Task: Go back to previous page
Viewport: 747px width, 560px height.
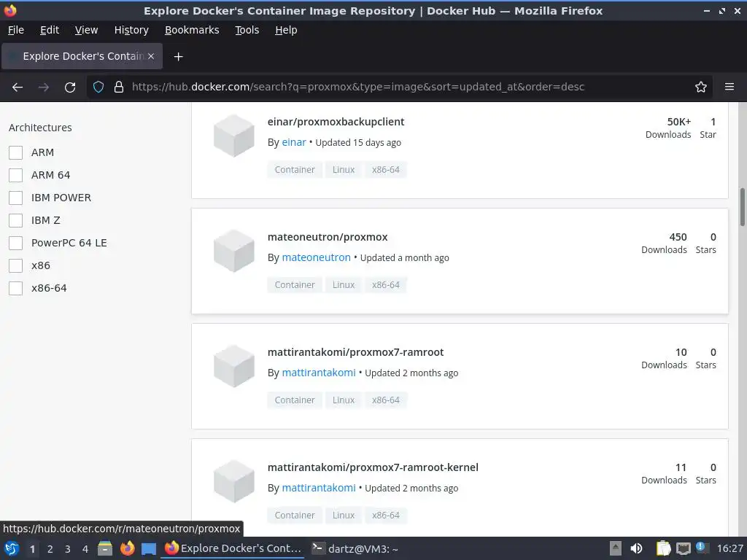Action: (x=18, y=87)
